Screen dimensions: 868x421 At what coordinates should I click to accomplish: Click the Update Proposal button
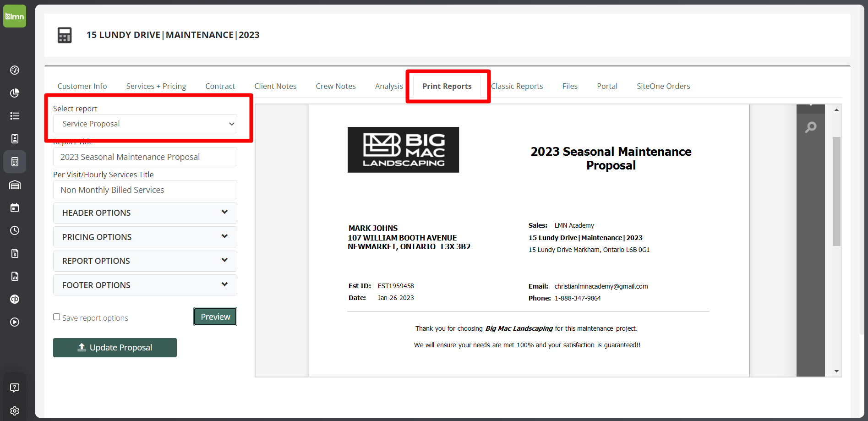[x=115, y=348]
